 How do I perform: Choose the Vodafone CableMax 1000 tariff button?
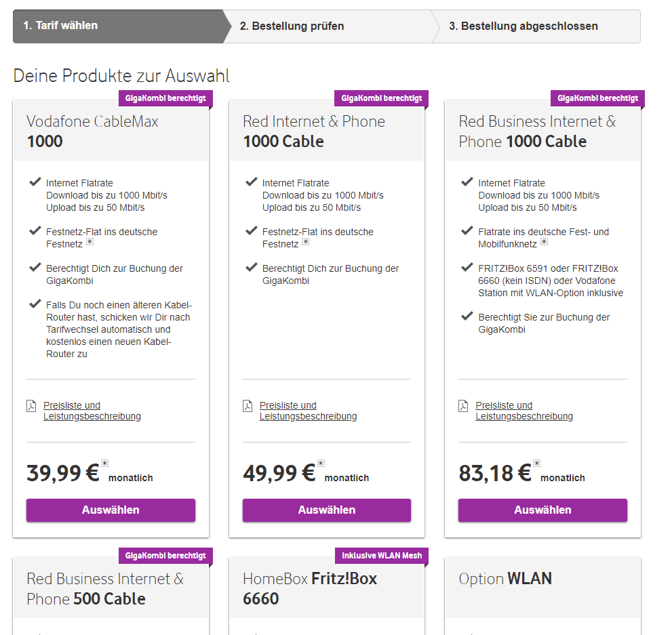pos(111,510)
